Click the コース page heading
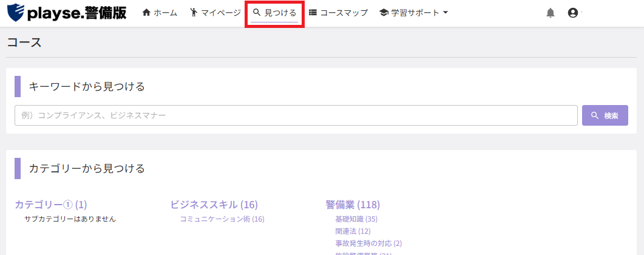The width and height of the screenshot is (644, 255). 24,42
